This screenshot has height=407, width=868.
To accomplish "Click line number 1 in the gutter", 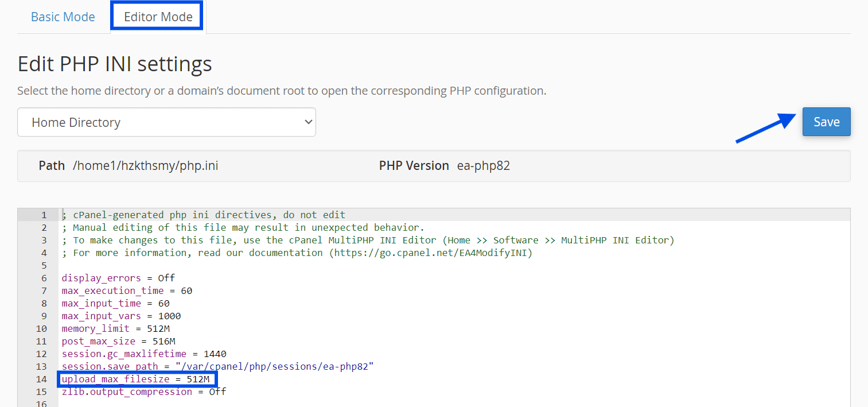I will coord(44,215).
